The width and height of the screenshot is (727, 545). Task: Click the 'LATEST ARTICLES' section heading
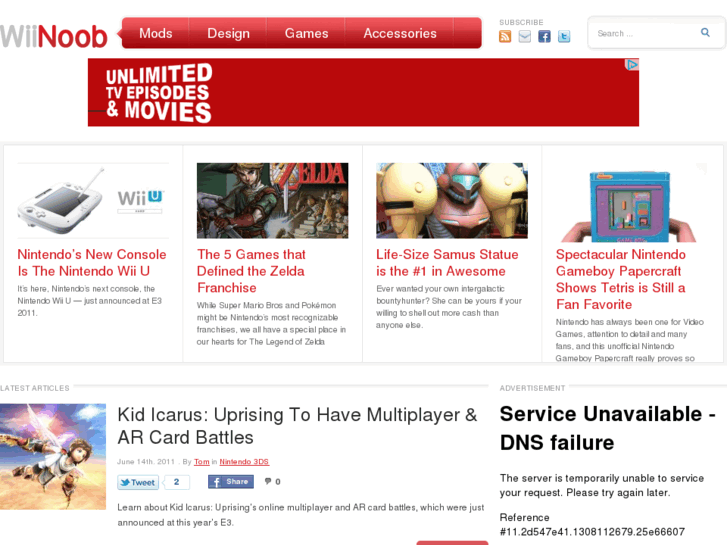(x=35, y=388)
